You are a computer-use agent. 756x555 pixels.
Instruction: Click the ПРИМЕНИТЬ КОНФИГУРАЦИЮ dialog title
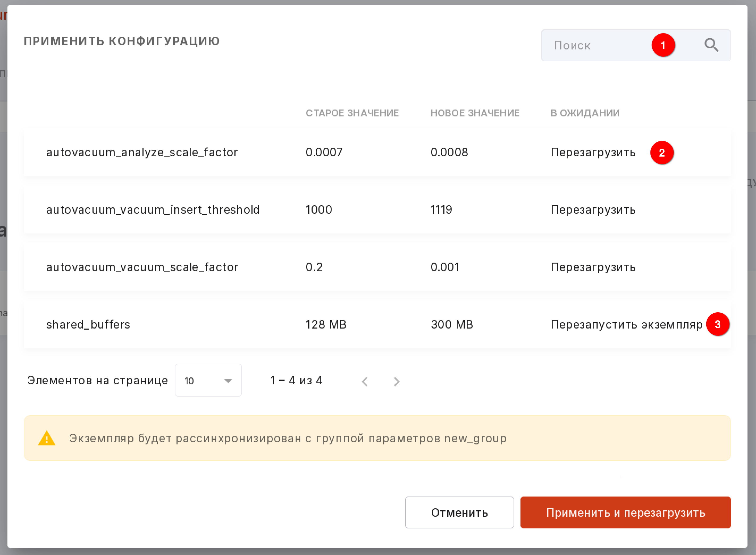point(122,41)
